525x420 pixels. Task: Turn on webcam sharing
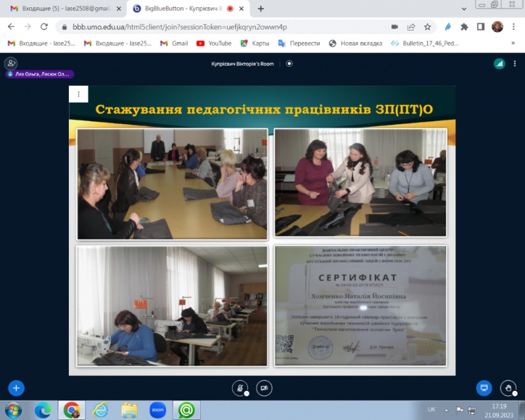[x=264, y=387]
